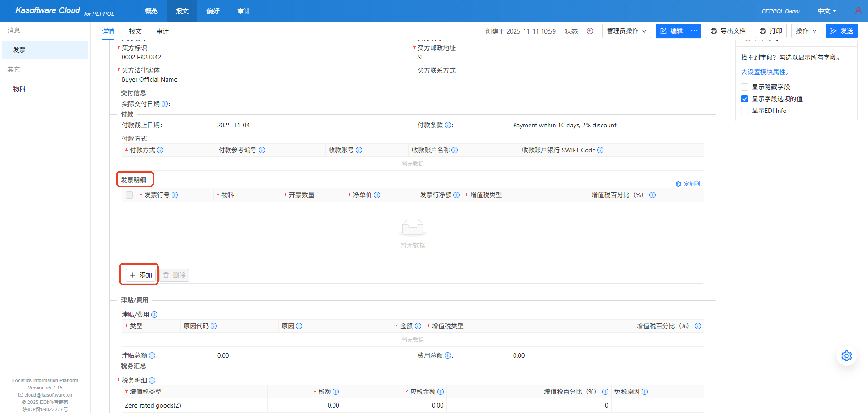Switch to the 审计 sub-tab
This screenshot has width=868, height=413.
pyautogui.click(x=162, y=31)
